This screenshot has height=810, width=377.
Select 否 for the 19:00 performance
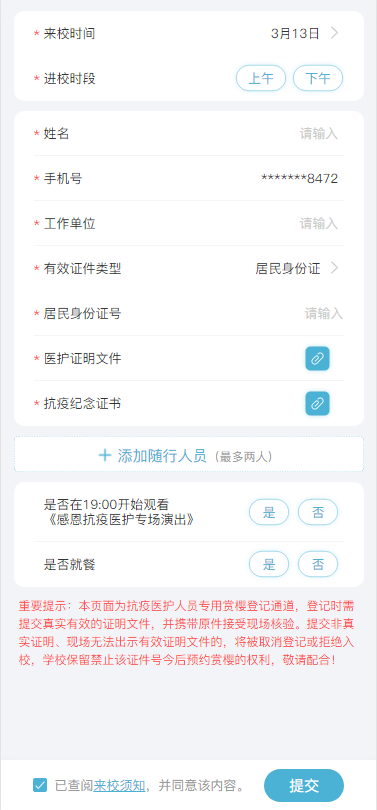coord(318,512)
